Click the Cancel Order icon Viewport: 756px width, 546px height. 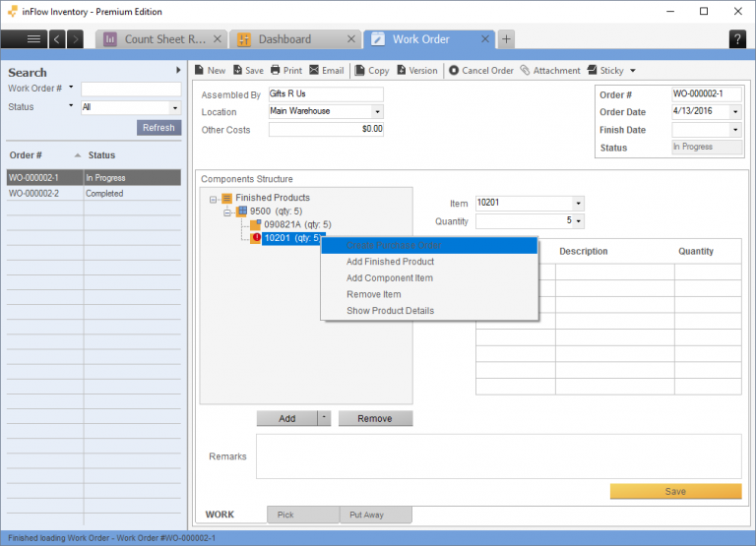point(454,71)
